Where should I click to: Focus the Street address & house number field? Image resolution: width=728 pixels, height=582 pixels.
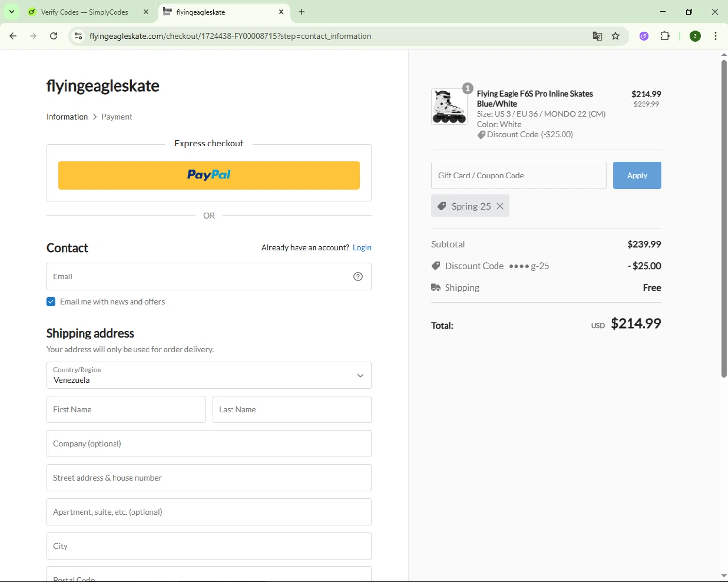click(x=209, y=478)
